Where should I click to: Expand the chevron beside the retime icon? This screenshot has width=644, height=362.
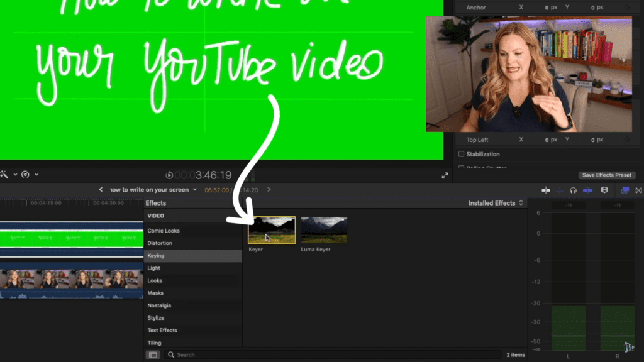(36, 175)
